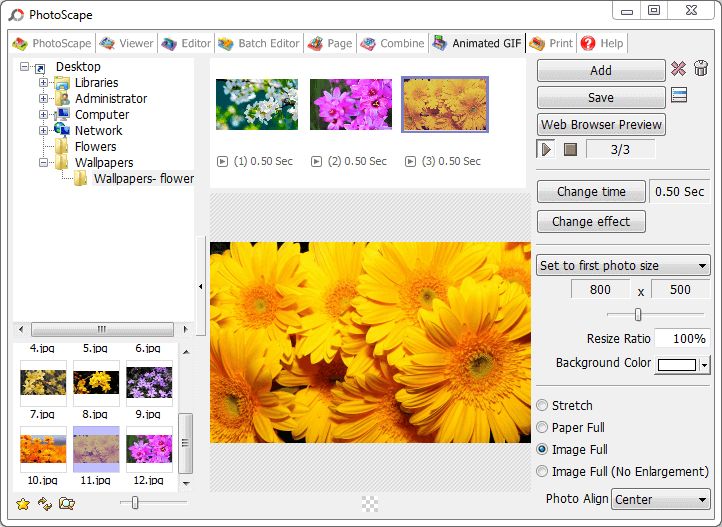The width and height of the screenshot is (722, 527).
Task: Select the Wallpapers folder in tree
Action: [104, 162]
